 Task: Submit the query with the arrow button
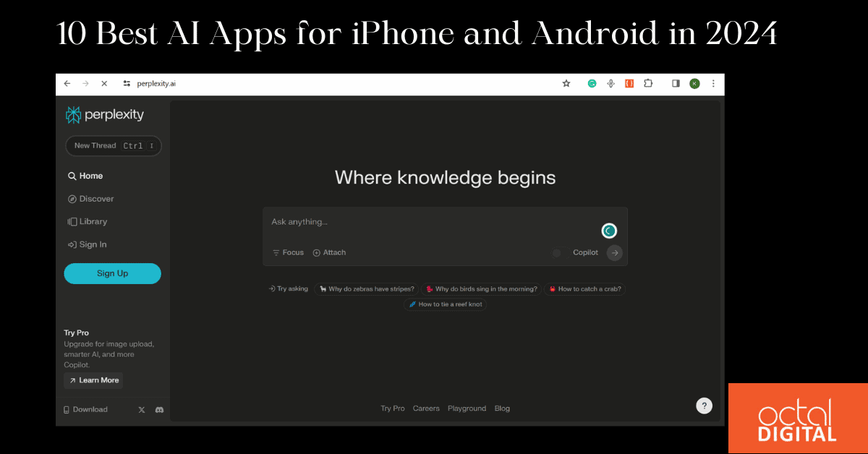point(613,252)
